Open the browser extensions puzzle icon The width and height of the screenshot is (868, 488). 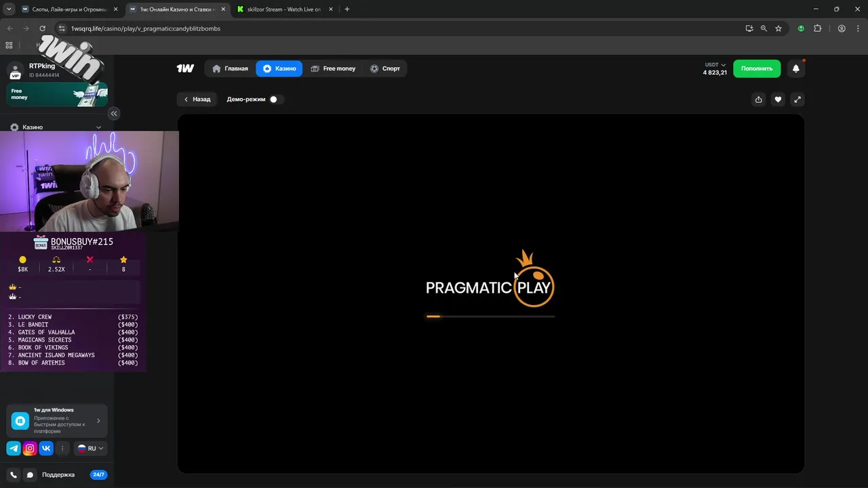tap(817, 28)
